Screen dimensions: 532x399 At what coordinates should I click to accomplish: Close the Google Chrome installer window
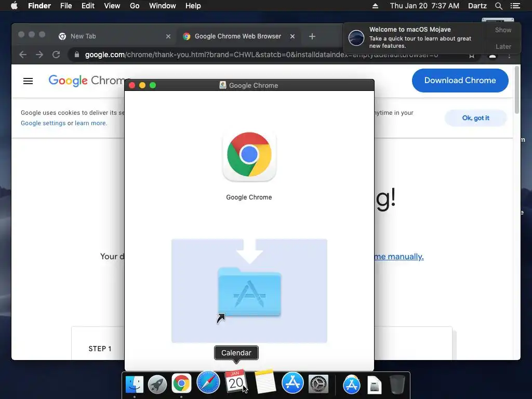click(x=132, y=85)
